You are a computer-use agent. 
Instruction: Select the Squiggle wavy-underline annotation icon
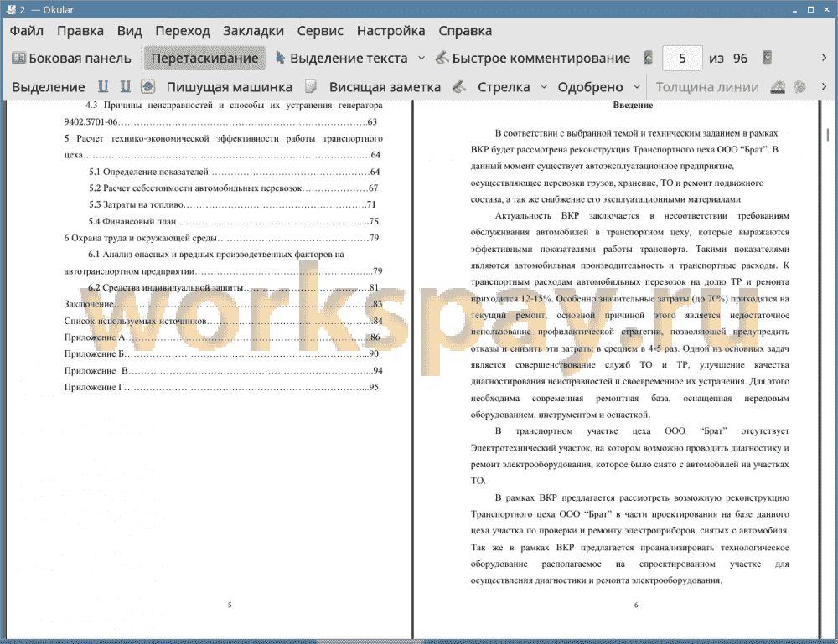click(x=126, y=86)
